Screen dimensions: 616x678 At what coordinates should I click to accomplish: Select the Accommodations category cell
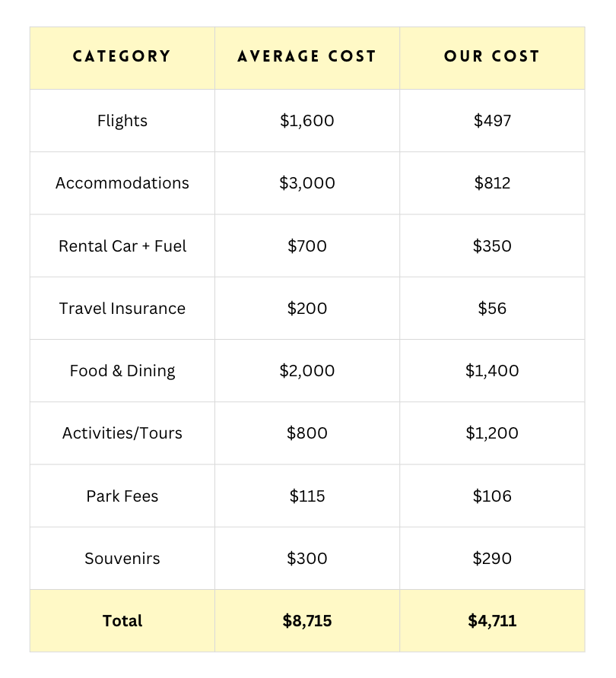coord(122,183)
